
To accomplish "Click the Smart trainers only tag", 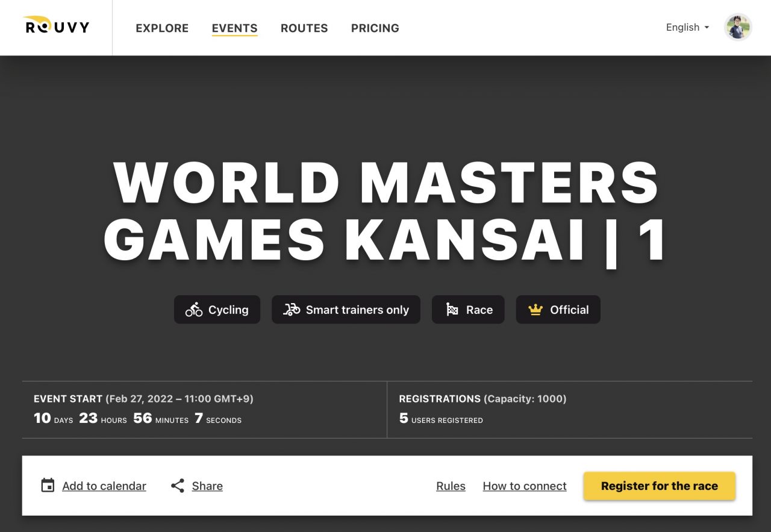I will click(346, 310).
